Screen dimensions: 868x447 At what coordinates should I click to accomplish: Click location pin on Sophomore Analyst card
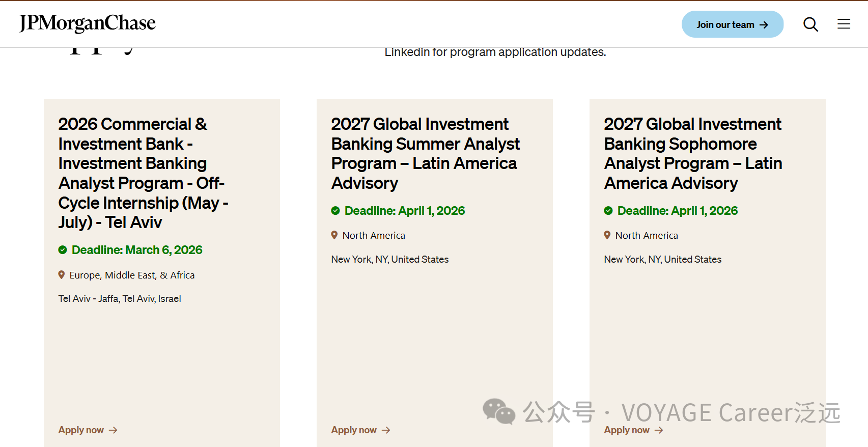[x=607, y=235]
